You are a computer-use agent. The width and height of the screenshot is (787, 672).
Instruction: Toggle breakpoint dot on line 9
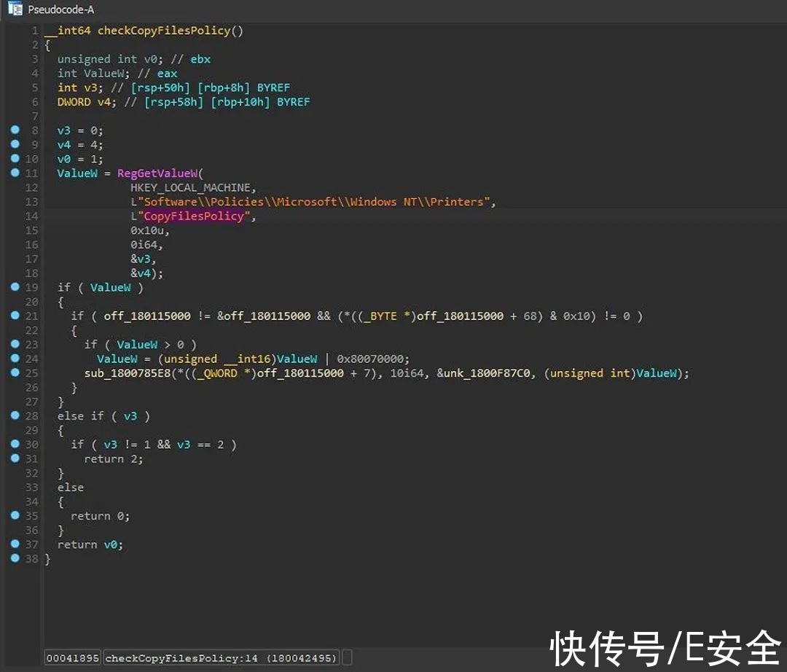pos(15,144)
